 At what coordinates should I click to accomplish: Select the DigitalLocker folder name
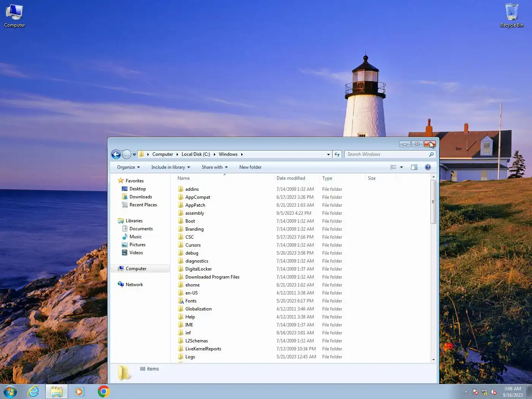198,269
